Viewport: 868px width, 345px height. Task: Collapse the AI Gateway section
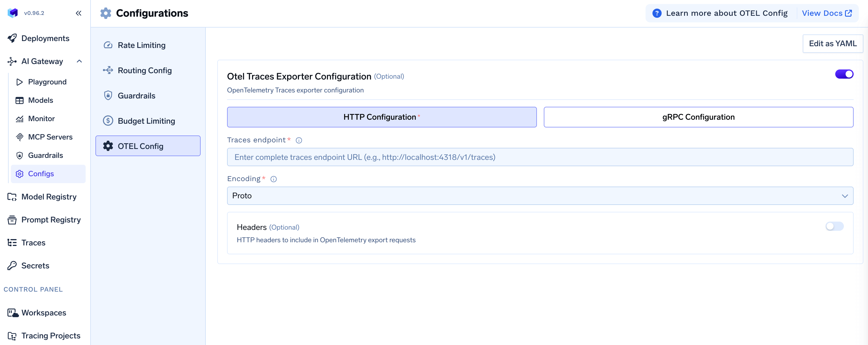(x=79, y=61)
